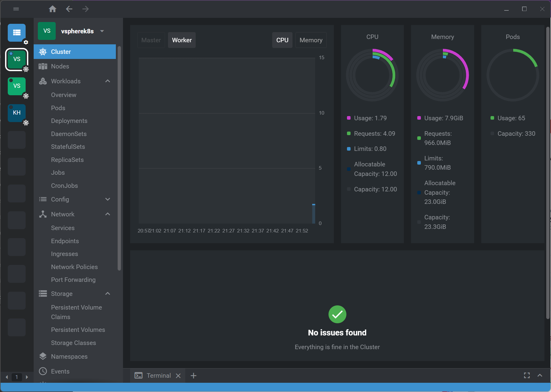
Task: Show CPU metrics in chart
Action: 282,40
